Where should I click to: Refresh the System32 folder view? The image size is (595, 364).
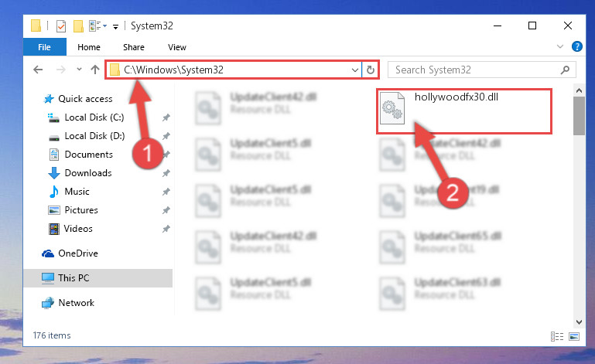[371, 70]
